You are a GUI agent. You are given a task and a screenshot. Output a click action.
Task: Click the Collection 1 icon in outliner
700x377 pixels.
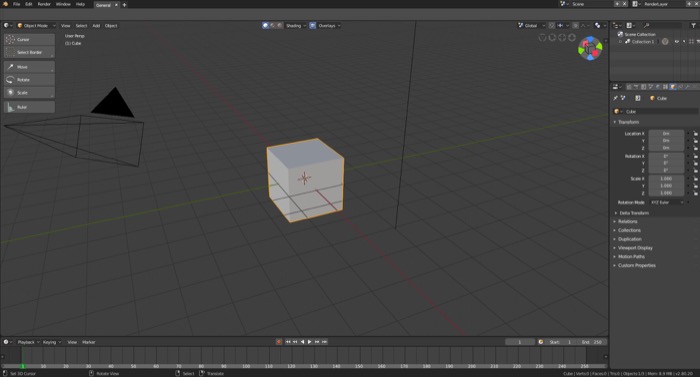click(628, 42)
